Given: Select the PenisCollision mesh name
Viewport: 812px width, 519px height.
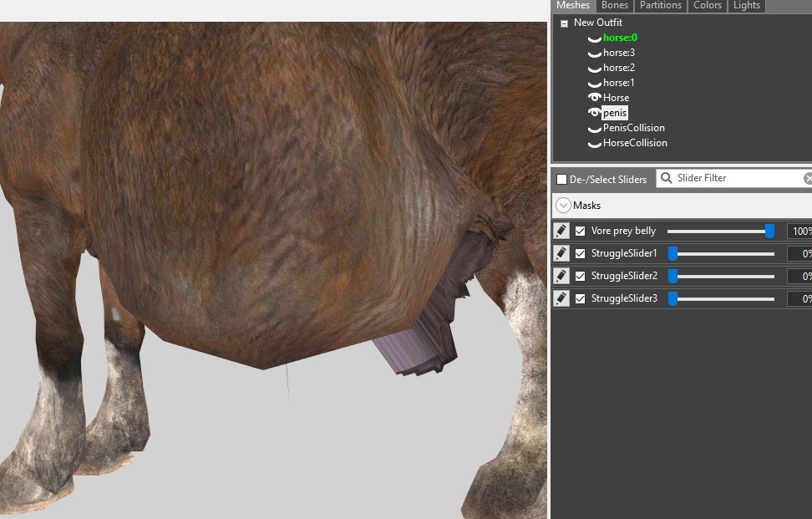Looking at the screenshot, I should 634,127.
